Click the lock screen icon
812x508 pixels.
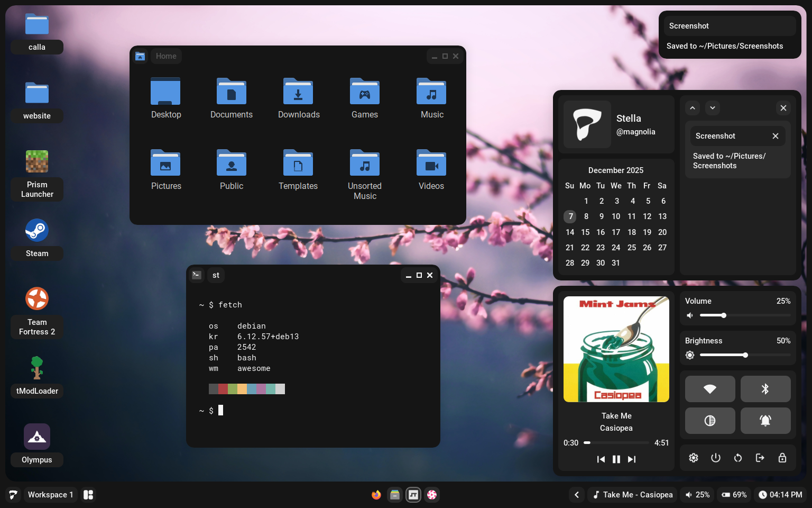[x=782, y=458]
